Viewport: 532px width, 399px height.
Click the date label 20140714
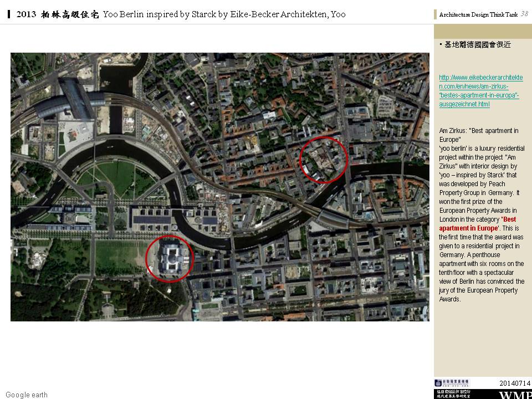point(514,383)
